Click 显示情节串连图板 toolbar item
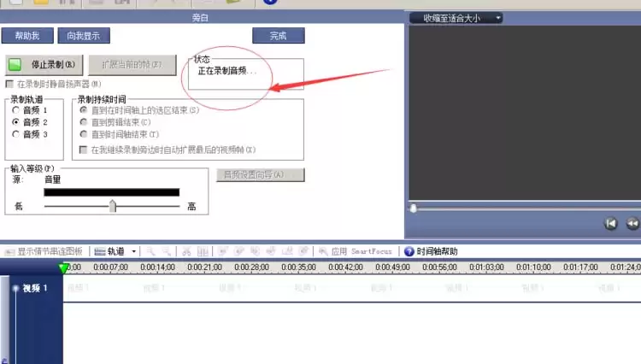 tap(44, 252)
